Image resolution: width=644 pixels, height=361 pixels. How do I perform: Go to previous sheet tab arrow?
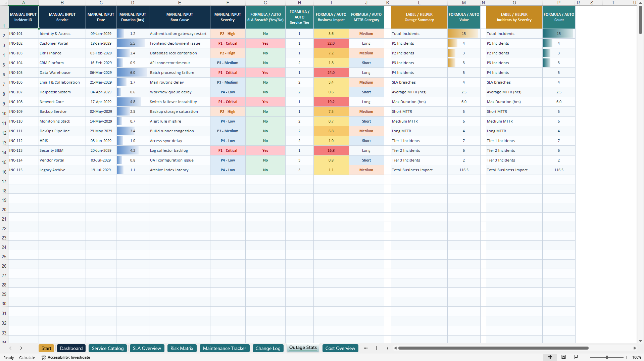(10, 348)
